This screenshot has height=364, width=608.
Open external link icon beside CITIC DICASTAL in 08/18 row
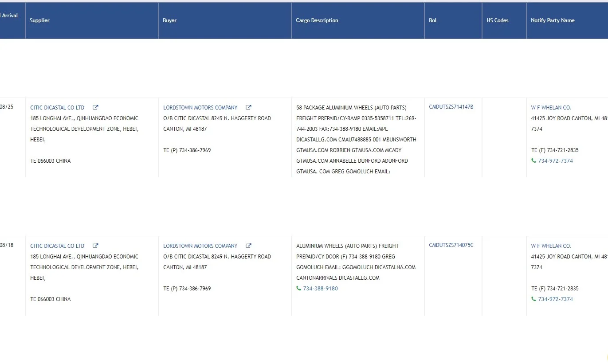95,246
